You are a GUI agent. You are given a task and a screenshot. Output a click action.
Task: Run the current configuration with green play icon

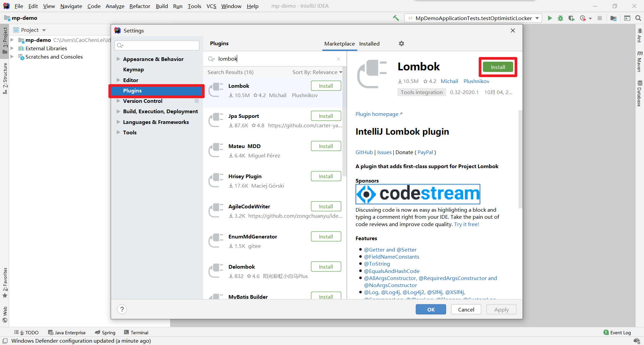tap(550, 18)
